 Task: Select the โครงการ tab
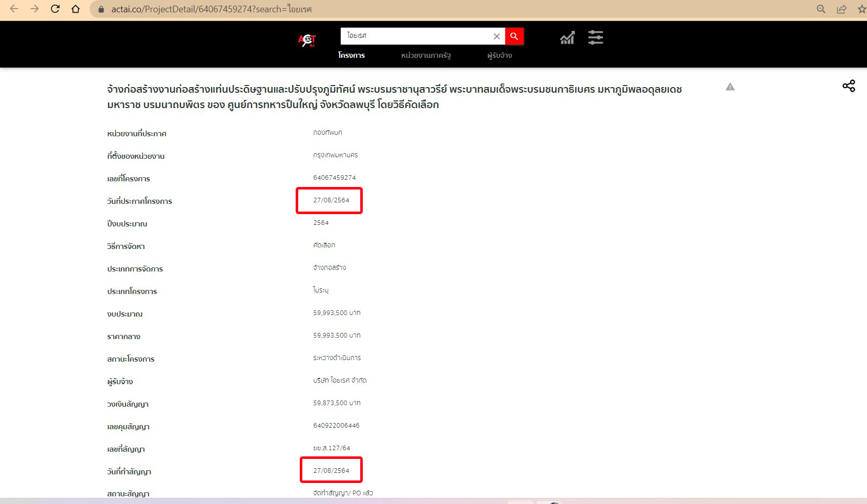click(352, 55)
